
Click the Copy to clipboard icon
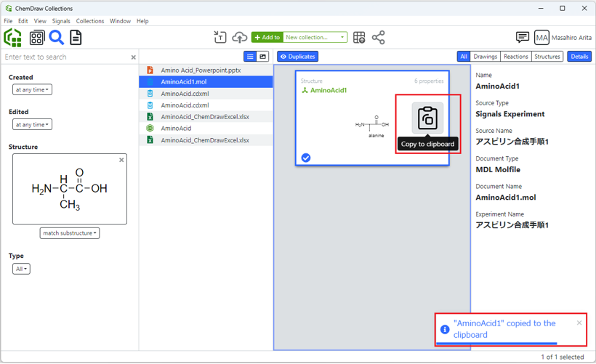pos(427,118)
